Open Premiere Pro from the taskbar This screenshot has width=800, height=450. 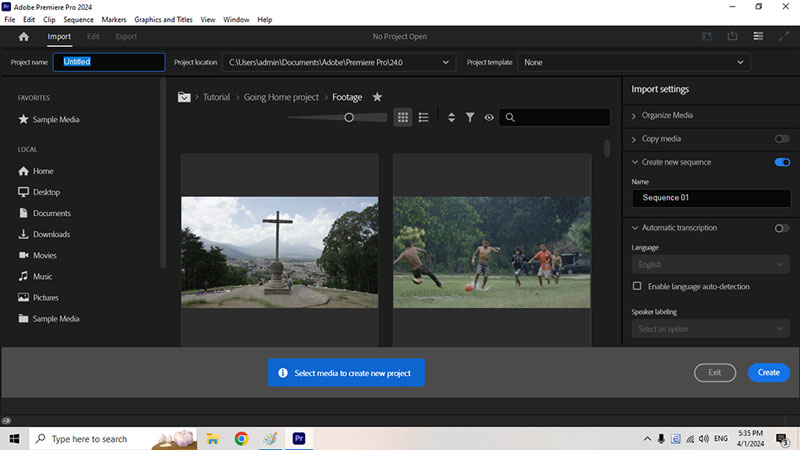click(x=298, y=438)
